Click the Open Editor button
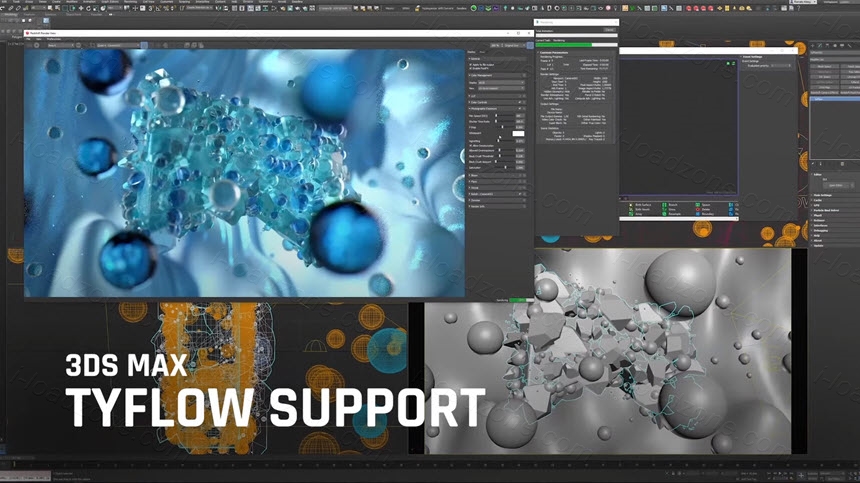The height and width of the screenshot is (483, 860). click(836, 185)
